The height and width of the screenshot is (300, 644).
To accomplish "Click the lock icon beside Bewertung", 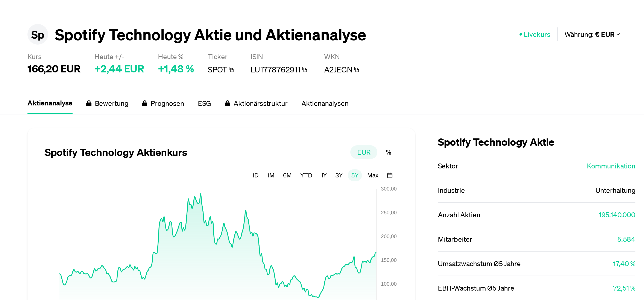I will (89, 103).
